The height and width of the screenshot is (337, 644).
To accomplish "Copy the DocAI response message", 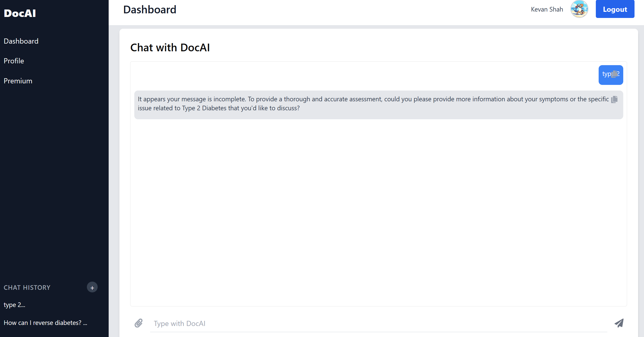I will coord(614,99).
